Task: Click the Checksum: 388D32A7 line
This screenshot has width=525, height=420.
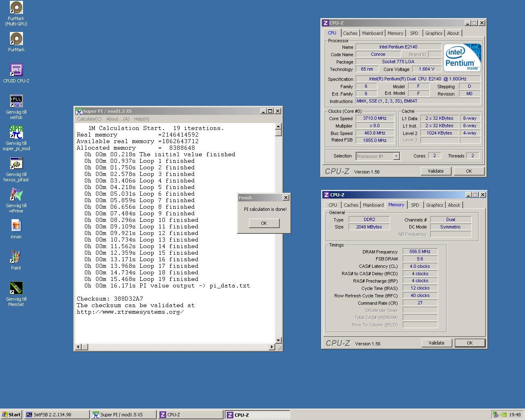Action: coord(110,299)
